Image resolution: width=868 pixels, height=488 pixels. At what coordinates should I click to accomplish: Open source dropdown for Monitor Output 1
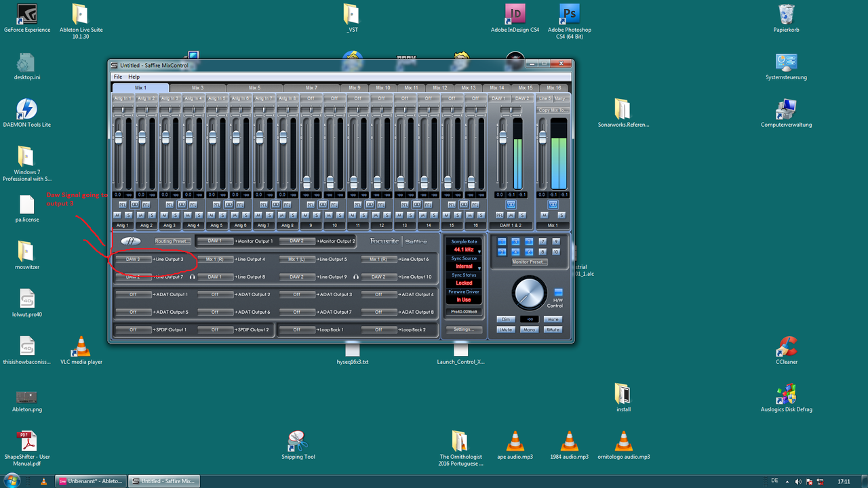[x=214, y=241]
